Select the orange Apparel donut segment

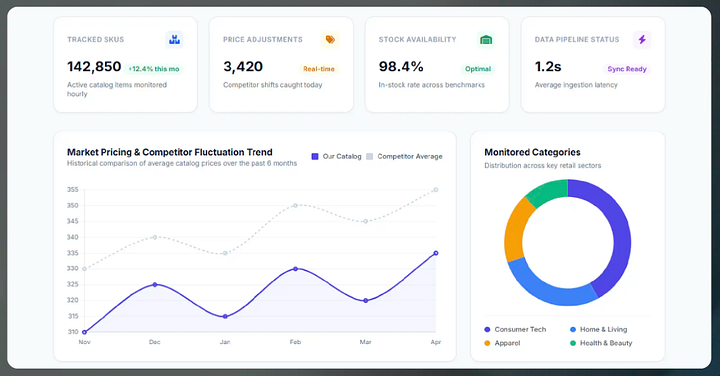(x=515, y=228)
